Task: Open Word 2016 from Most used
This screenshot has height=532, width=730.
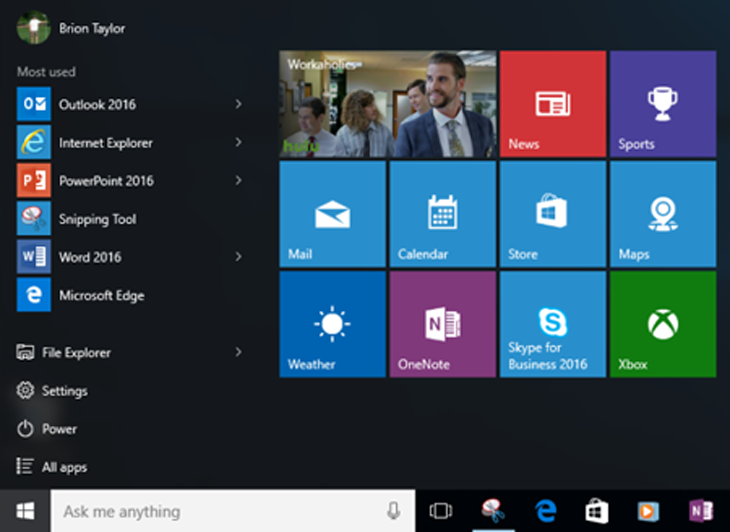Action: tap(130, 256)
